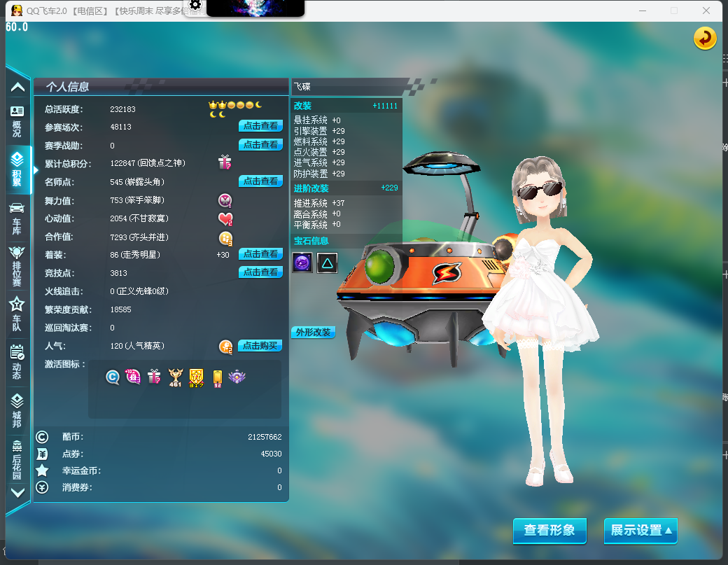Click the 查看形象 button
This screenshot has height=565, width=728.
(549, 530)
